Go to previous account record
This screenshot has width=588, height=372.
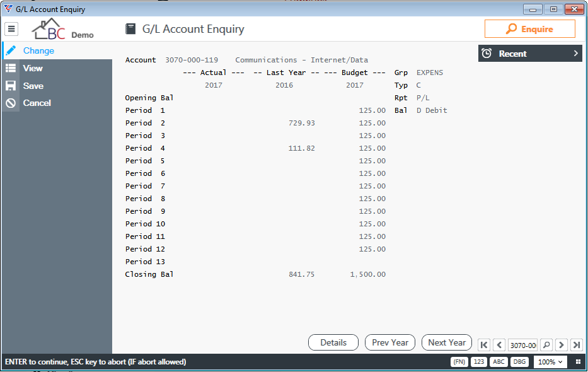pyautogui.click(x=499, y=345)
